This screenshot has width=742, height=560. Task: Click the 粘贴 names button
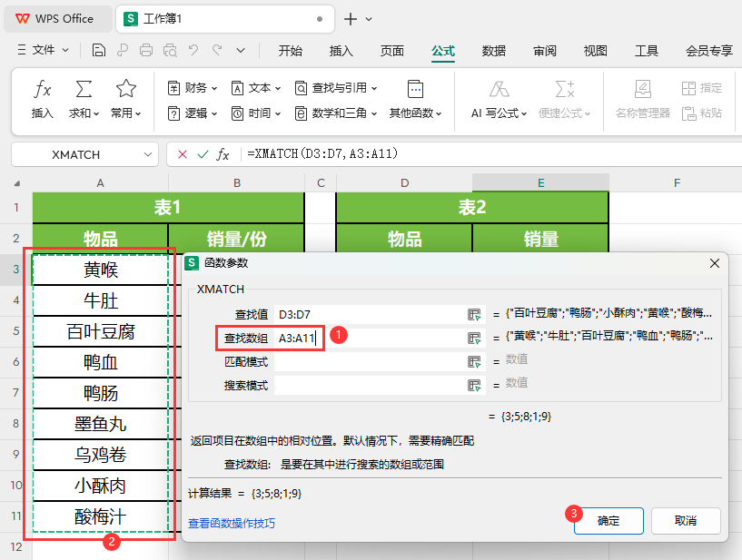click(x=702, y=113)
